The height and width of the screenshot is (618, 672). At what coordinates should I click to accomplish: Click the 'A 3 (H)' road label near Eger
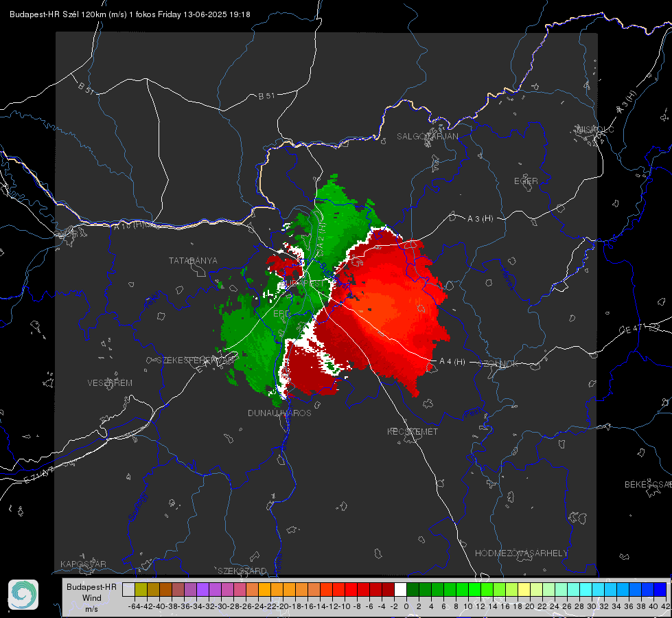[480, 218]
